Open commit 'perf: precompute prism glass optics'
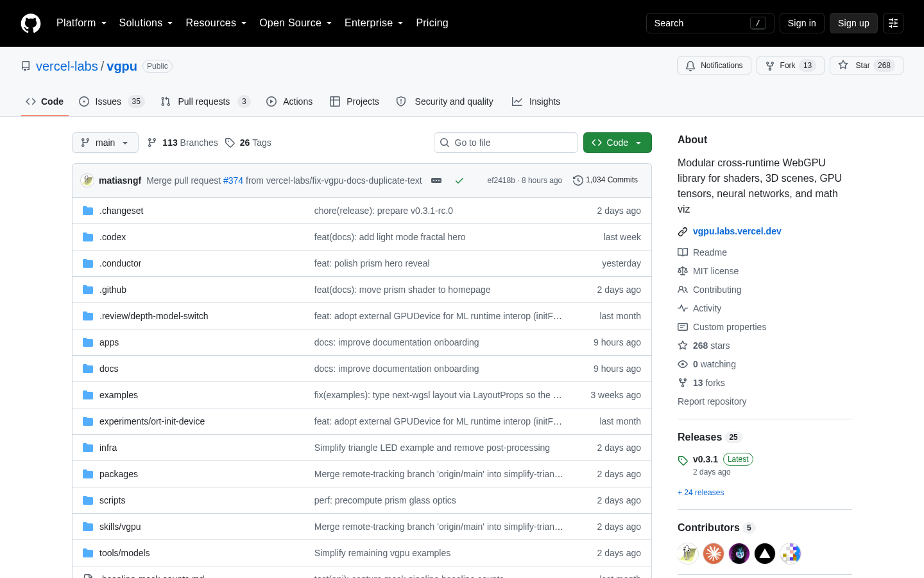 pyautogui.click(x=385, y=500)
